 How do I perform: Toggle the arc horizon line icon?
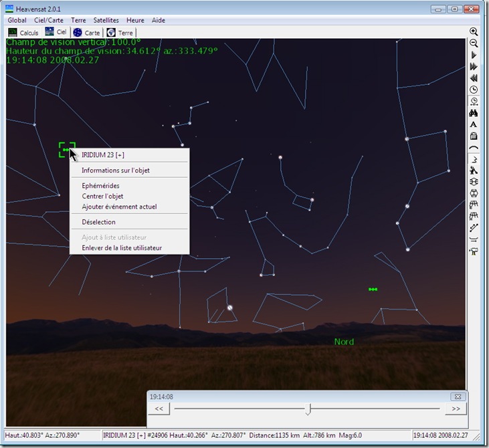(474, 148)
